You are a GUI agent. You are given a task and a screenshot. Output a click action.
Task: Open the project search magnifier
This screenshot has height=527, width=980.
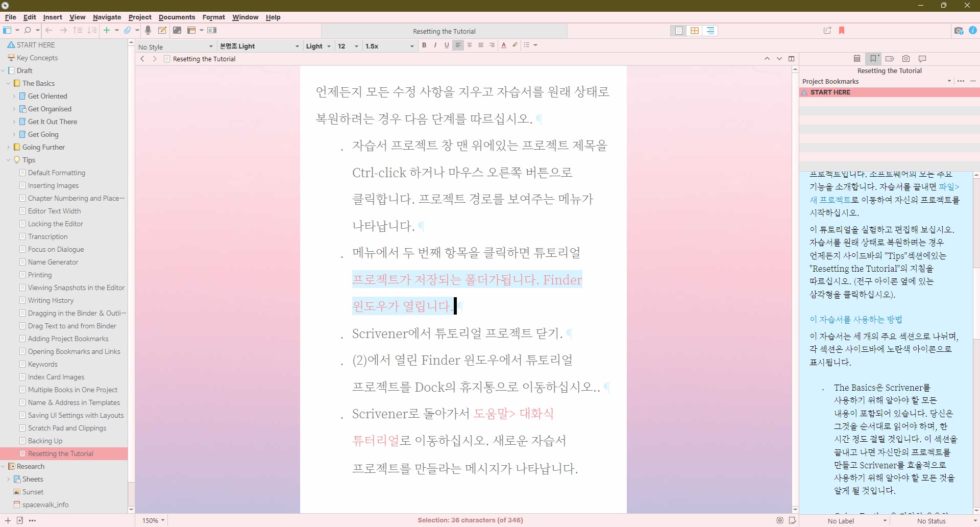point(28,31)
